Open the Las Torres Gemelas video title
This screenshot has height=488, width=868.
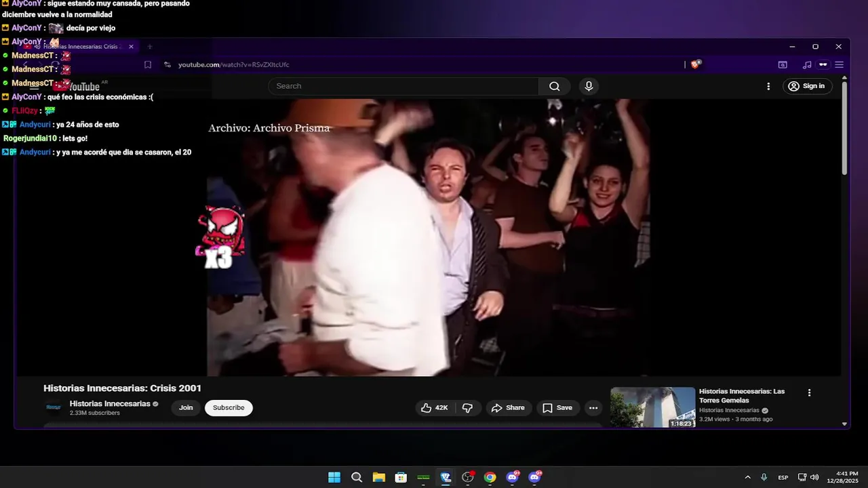742,396
